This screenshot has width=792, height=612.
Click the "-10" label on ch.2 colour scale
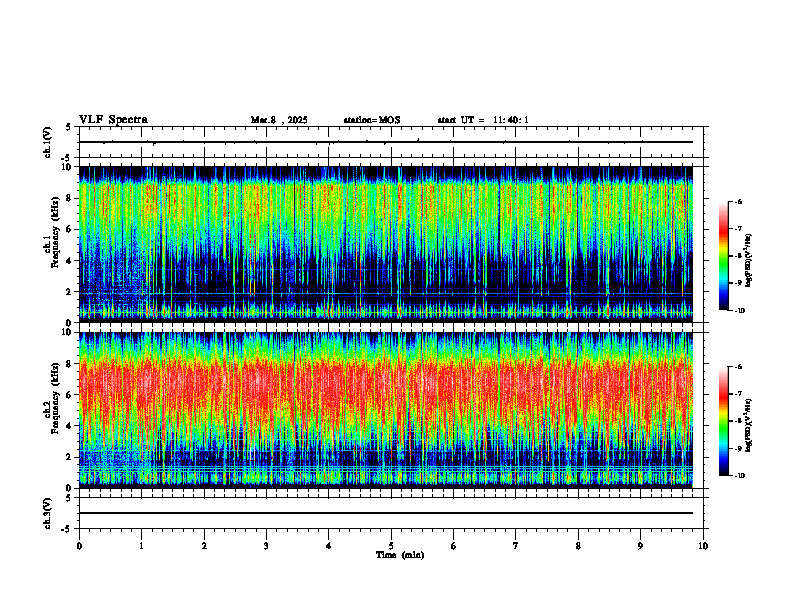pyautogui.click(x=739, y=476)
